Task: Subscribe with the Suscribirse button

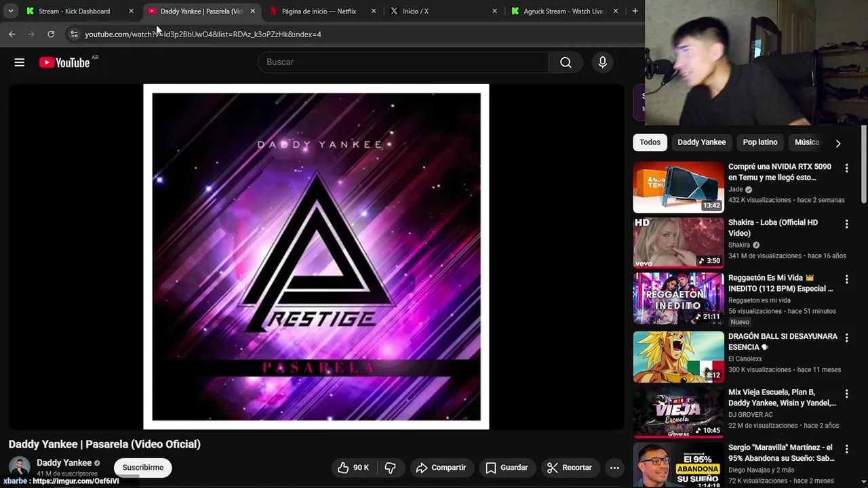Action: coord(143,468)
